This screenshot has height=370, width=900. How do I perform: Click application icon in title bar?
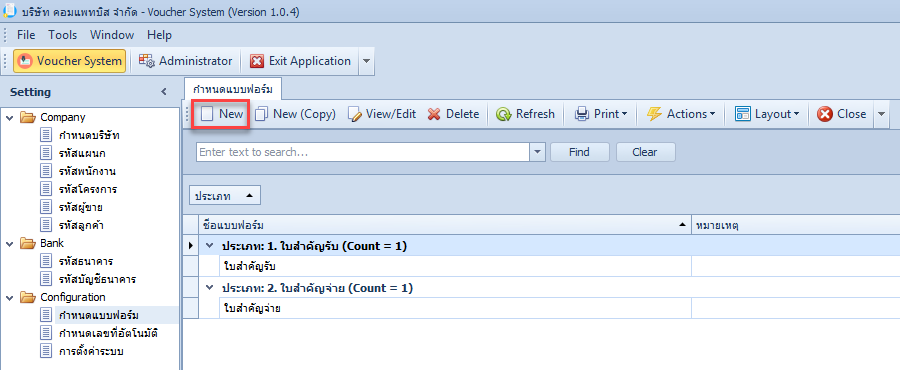click(x=10, y=11)
